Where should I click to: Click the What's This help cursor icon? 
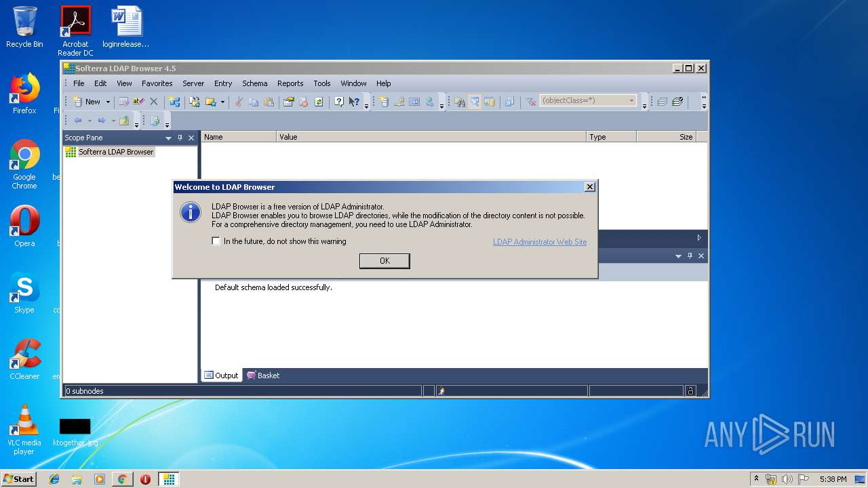(354, 102)
